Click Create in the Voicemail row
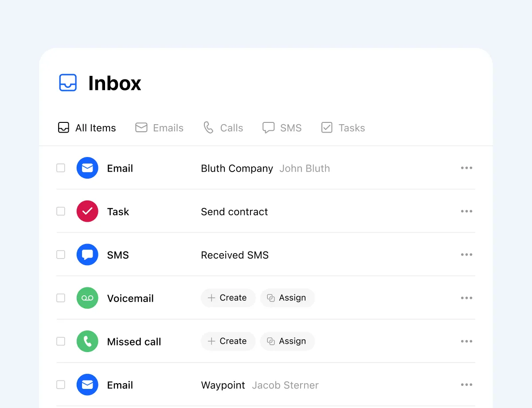 [x=228, y=298]
